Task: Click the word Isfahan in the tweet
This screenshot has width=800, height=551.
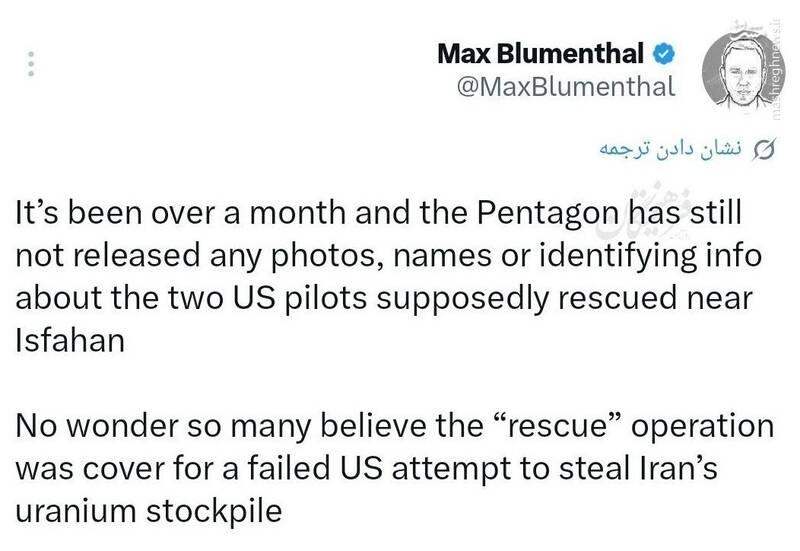Action: pos(70,340)
